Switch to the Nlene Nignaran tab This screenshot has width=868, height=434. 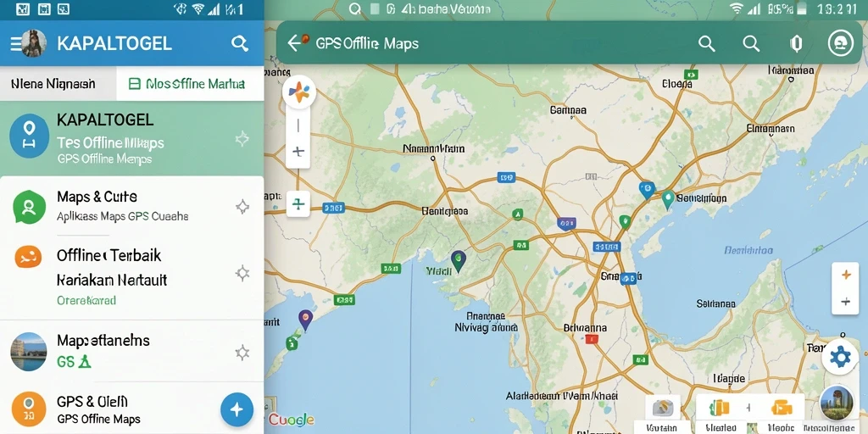click(53, 84)
